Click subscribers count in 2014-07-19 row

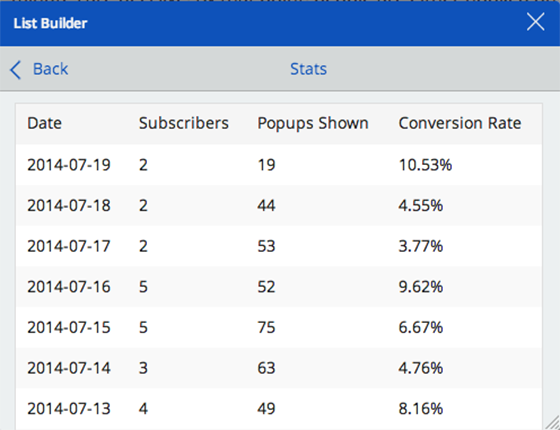pyautogui.click(x=143, y=165)
